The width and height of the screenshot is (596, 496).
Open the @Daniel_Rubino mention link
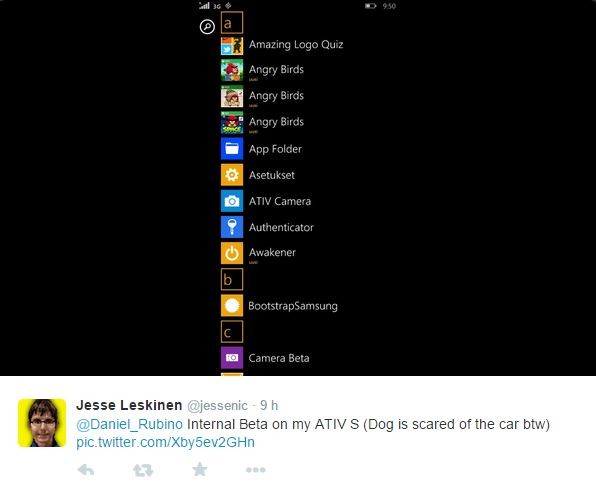coord(129,424)
